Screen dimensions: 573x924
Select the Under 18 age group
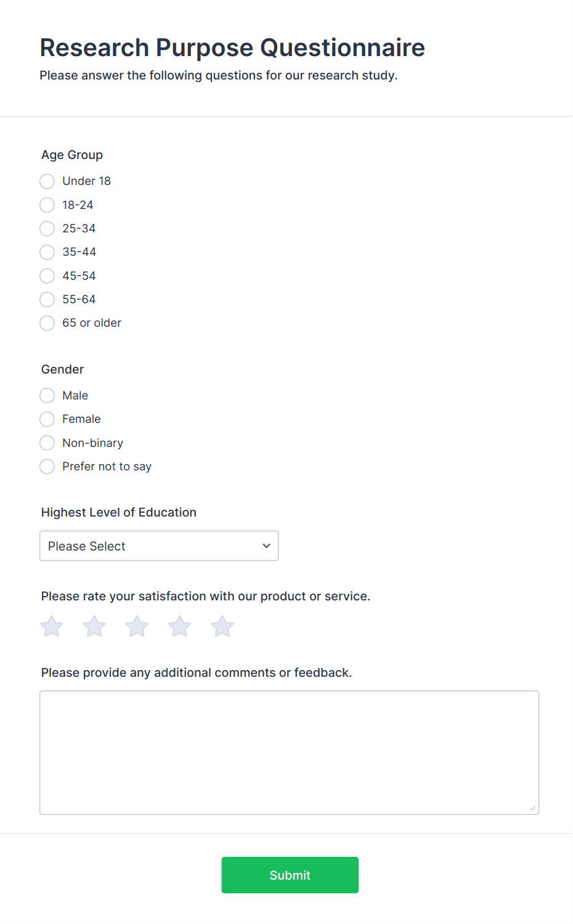tap(47, 181)
